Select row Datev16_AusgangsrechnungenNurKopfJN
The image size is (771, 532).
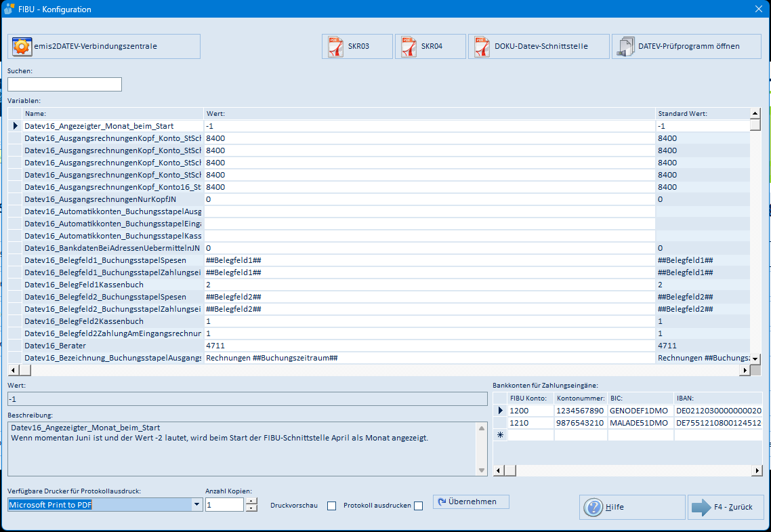coord(113,199)
